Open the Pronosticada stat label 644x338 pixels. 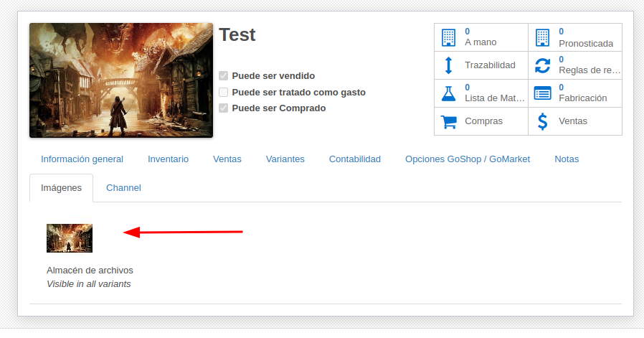click(586, 44)
